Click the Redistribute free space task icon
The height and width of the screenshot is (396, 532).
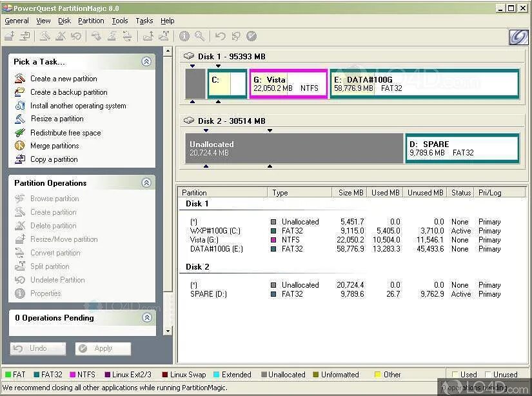point(20,132)
